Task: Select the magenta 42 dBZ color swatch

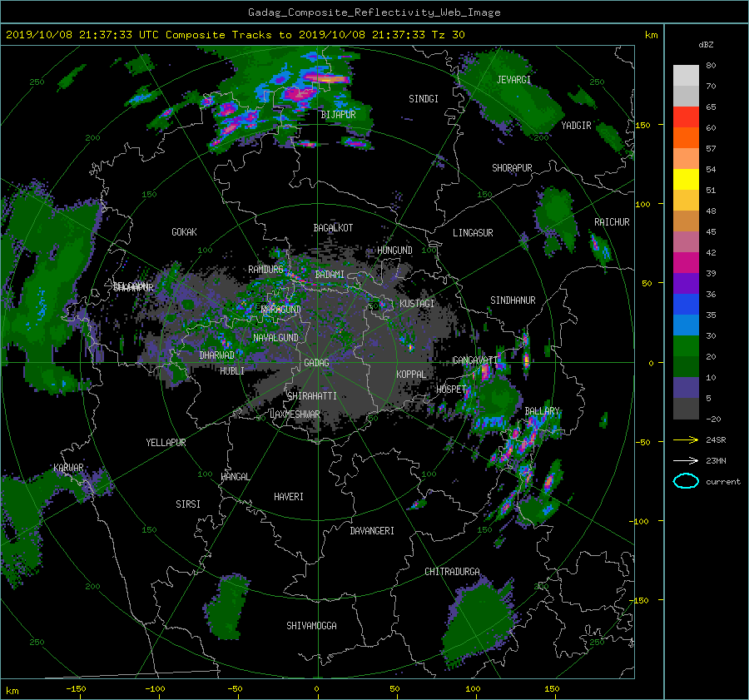Action: 686,262
